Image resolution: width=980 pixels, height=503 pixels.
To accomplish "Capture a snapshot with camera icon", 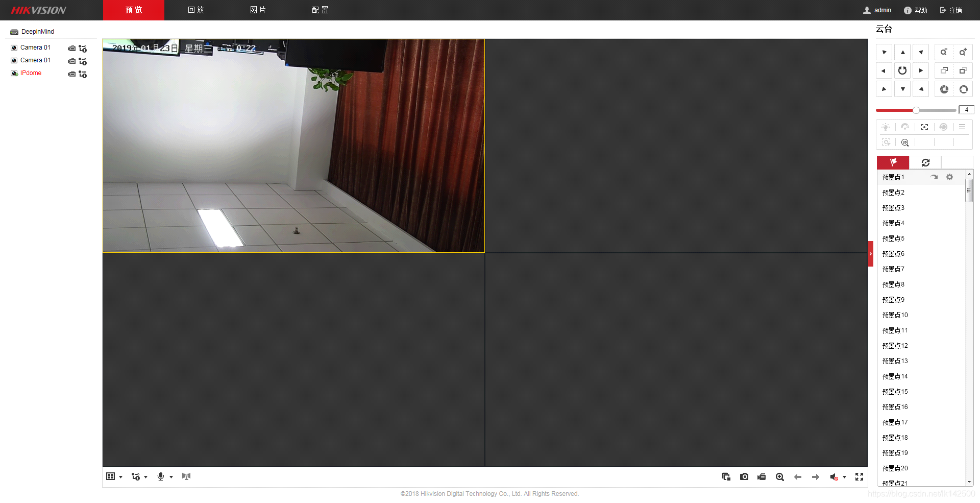I will [744, 476].
